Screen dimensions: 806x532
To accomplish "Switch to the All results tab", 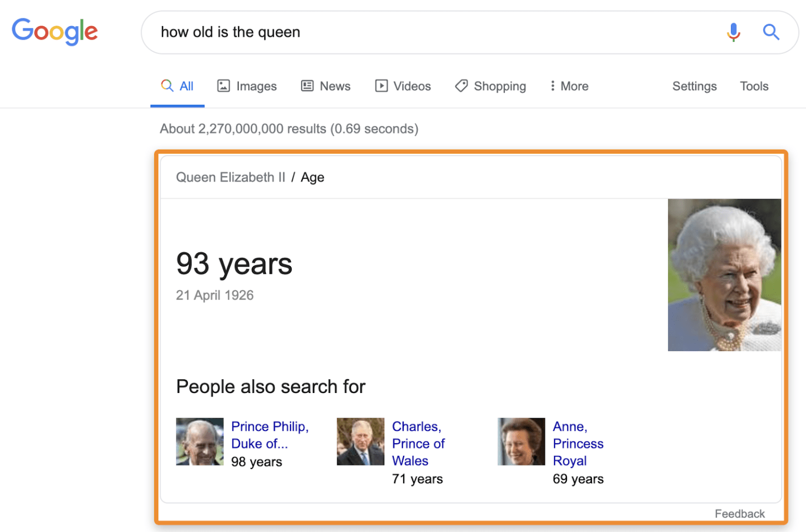I will click(x=177, y=86).
